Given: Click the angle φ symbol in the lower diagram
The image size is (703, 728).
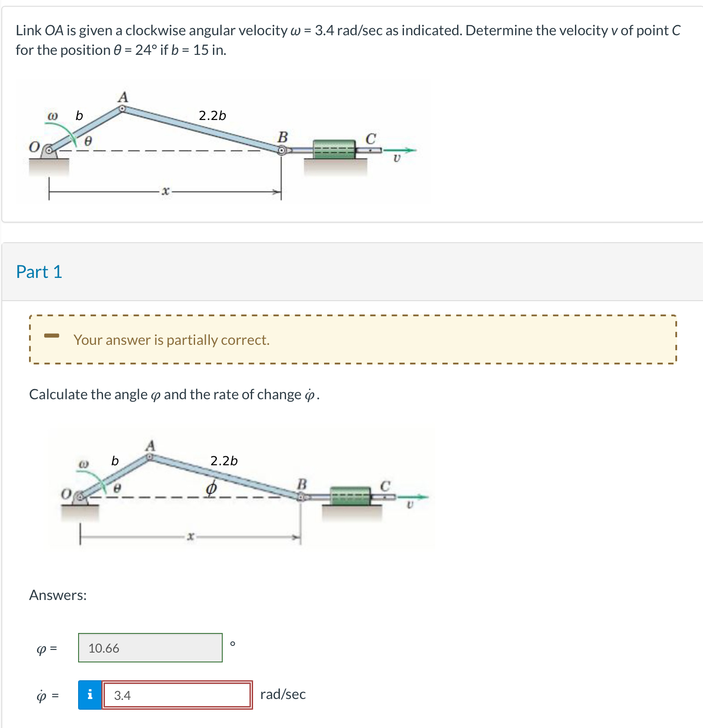Looking at the screenshot, I should pos(212,489).
